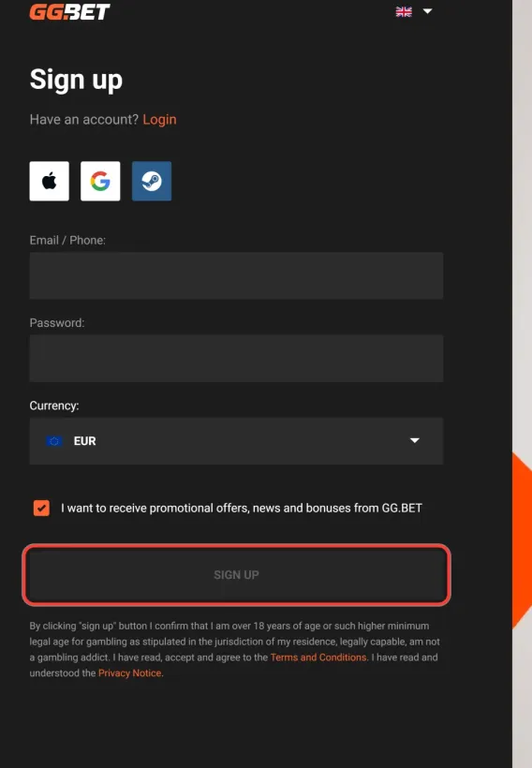
Task: Click the Currency field label
Action: (54, 406)
